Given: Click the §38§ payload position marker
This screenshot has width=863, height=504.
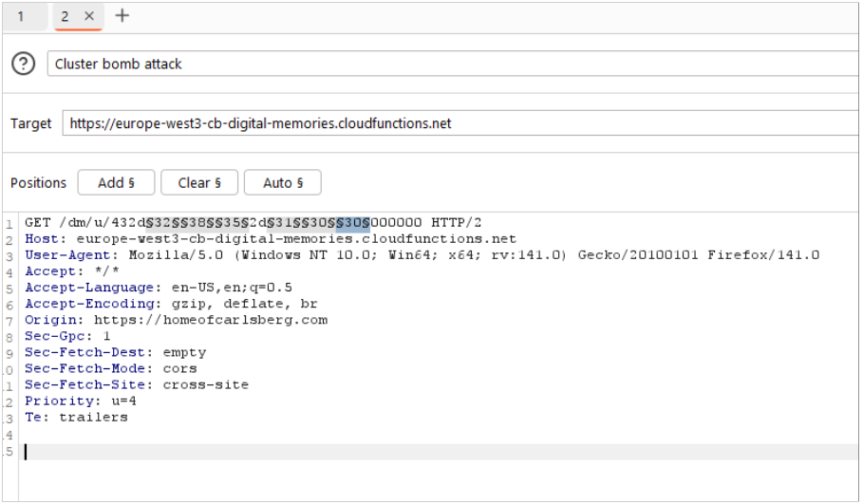Looking at the screenshot, I should [x=193, y=222].
